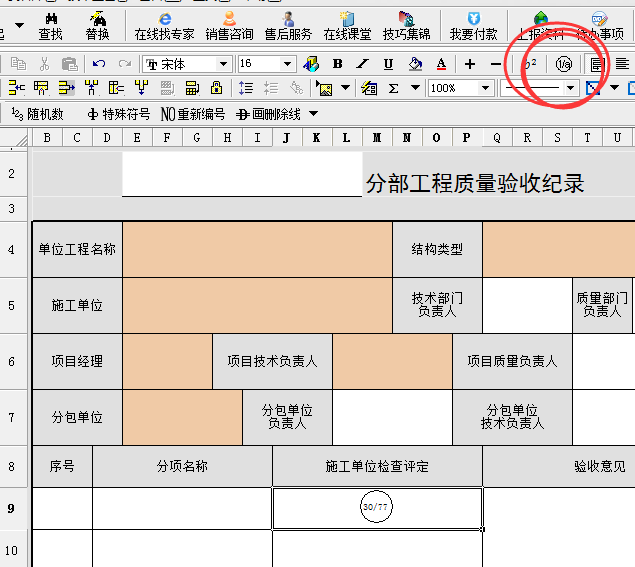Open the 在线找专家 toolbar item

pos(164,26)
